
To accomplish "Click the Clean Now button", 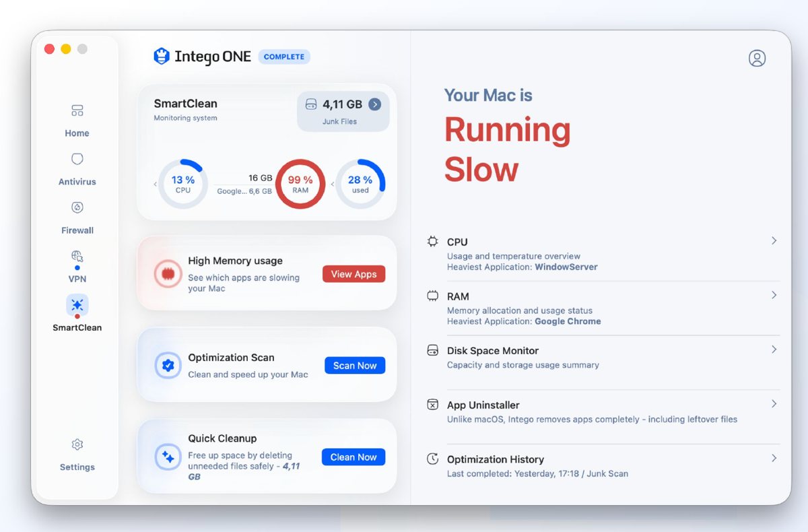I will point(353,457).
